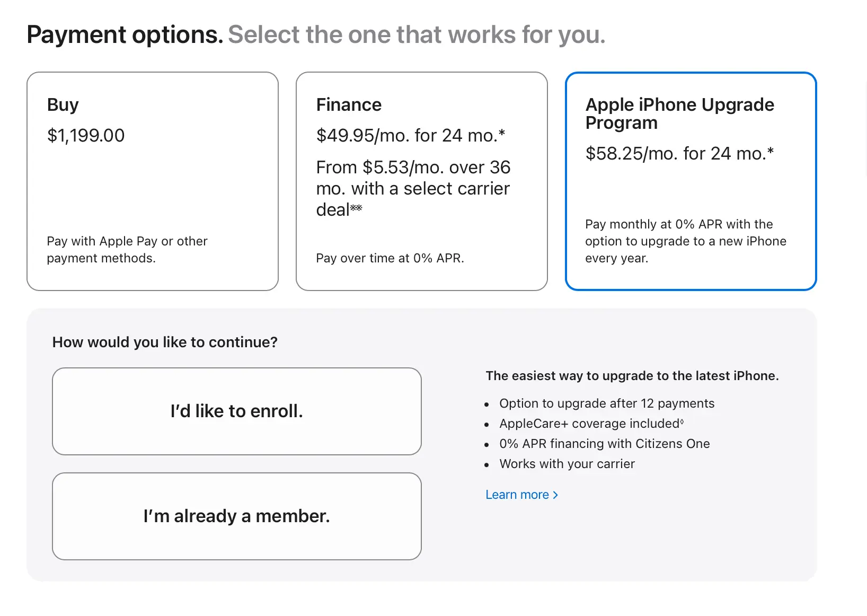Click the chevron arrow beside Learn more
The width and height of the screenshot is (867, 616).
pyautogui.click(x=555, y=495)
